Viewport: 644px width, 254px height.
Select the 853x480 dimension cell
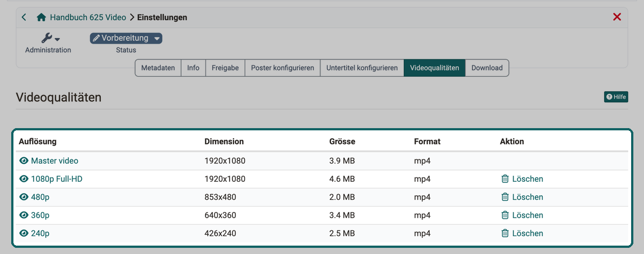[220, 197]
